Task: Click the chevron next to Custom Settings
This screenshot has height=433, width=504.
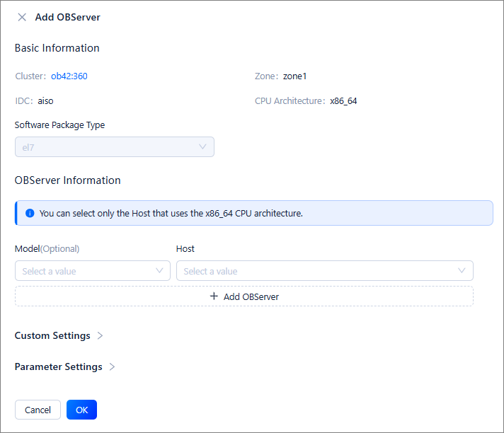Action: [x=100, y=335]
